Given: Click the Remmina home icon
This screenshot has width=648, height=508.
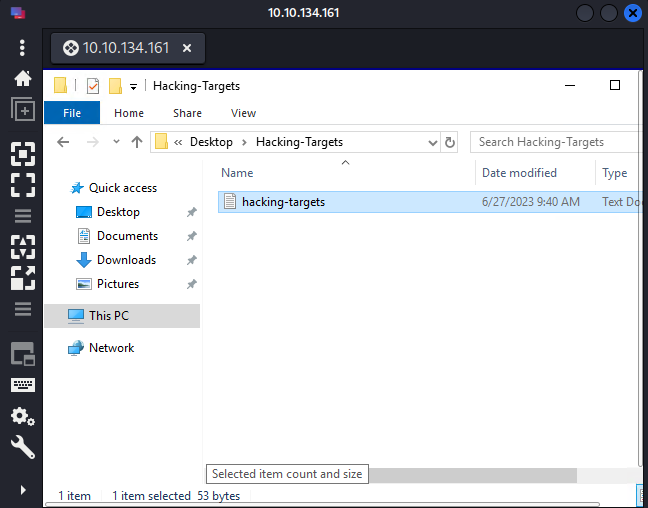Looking at the screenshot, I should coord(23,79).
